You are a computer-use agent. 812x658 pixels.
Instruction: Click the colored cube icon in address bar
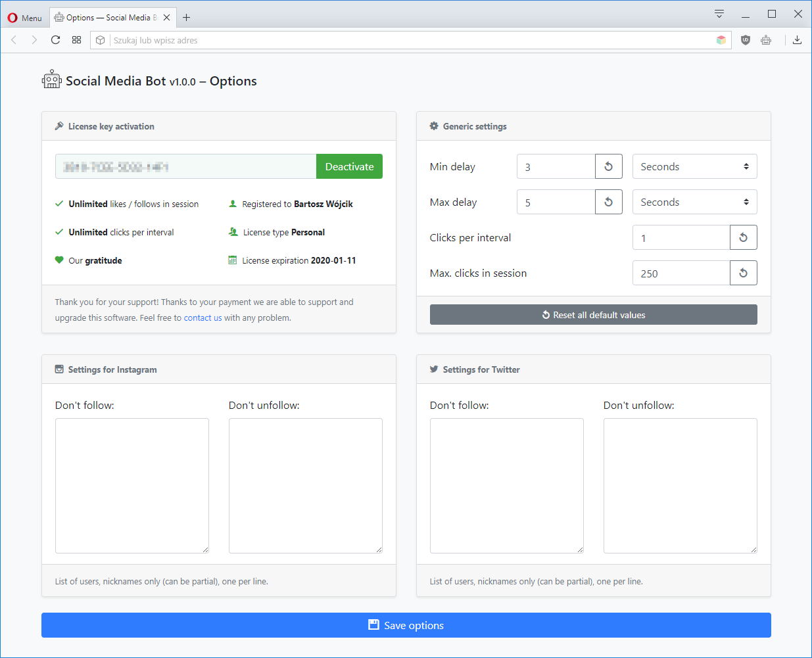tap(721, 40)
